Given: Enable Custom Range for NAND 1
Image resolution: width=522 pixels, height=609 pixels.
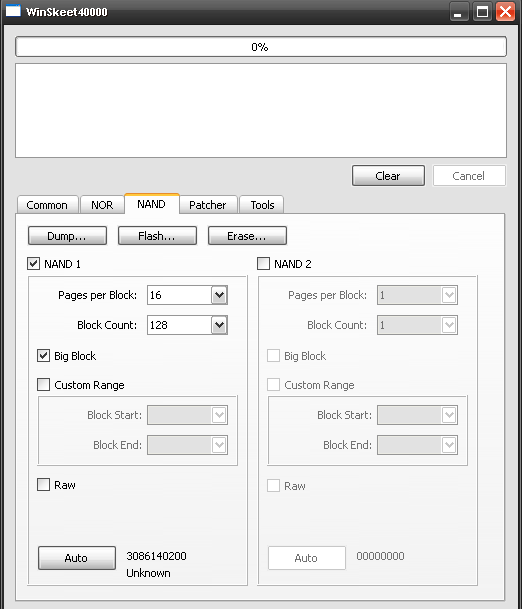Looking at the screenshot, I should tap(43, 385).
